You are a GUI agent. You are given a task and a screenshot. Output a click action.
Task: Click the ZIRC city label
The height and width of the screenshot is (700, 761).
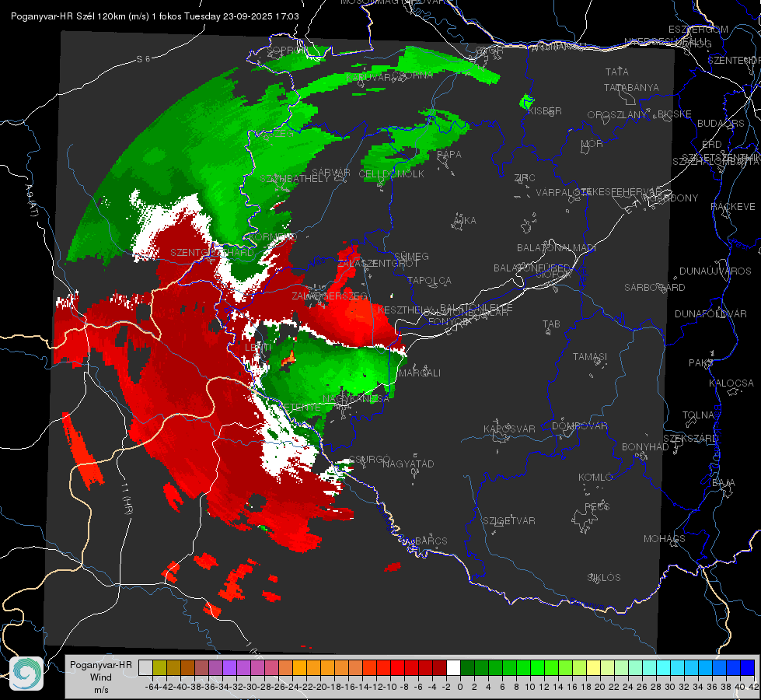[x=524, y=178]
